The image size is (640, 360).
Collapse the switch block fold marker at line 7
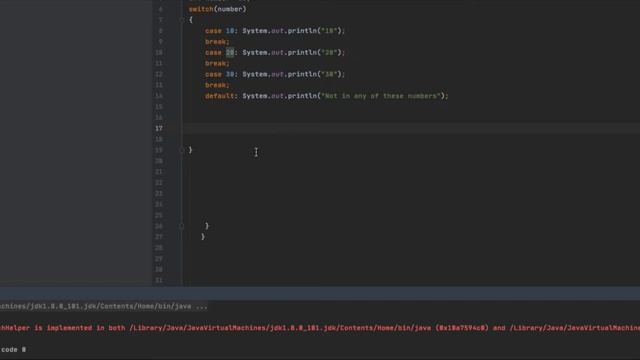pyautogui.click(x=182, y=20)
